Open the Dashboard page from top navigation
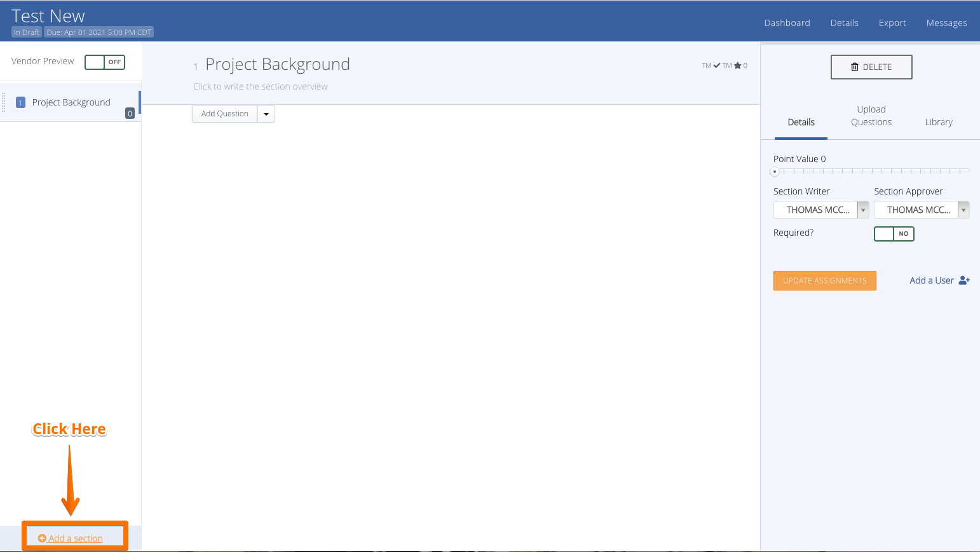 coord(787,23)
